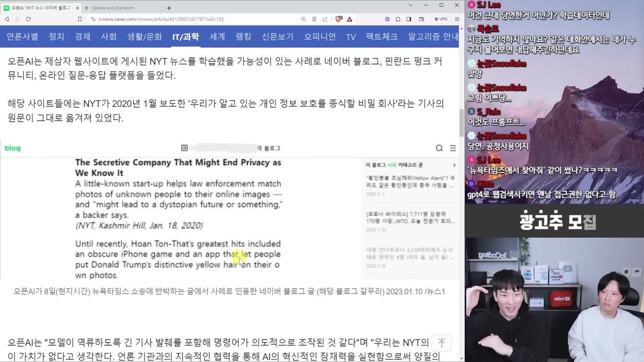Image resolution: width=644 pixels, height=362 pixels.
Task: Open reader mode icon in the address bar
Action: [x=314, y=19]
